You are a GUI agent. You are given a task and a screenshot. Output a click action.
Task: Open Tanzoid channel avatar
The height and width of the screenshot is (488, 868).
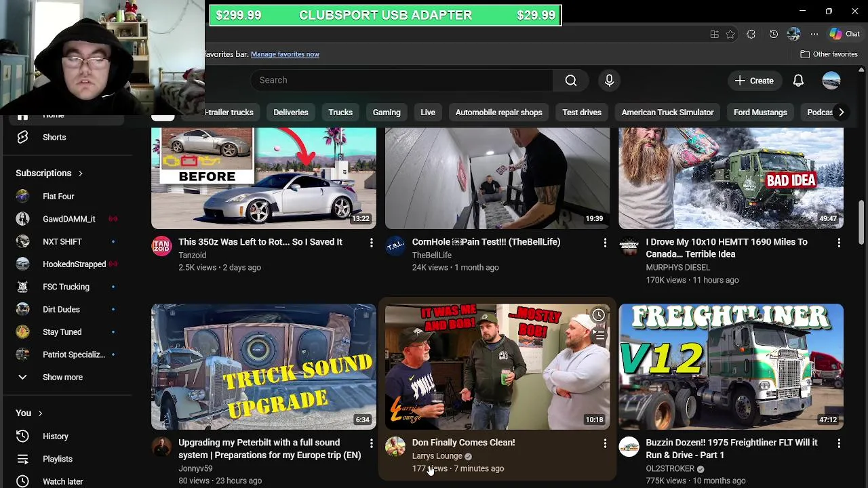[161, 246]
